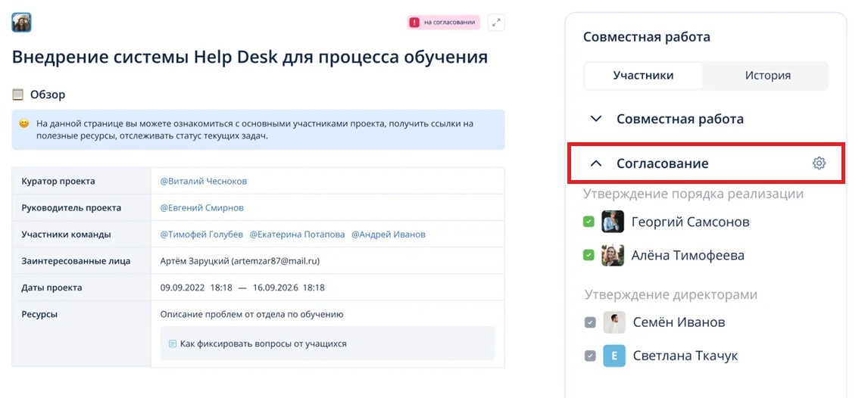Open mention @Екатерина Потапова
The image size is (868, 398).
pos(297,235)
